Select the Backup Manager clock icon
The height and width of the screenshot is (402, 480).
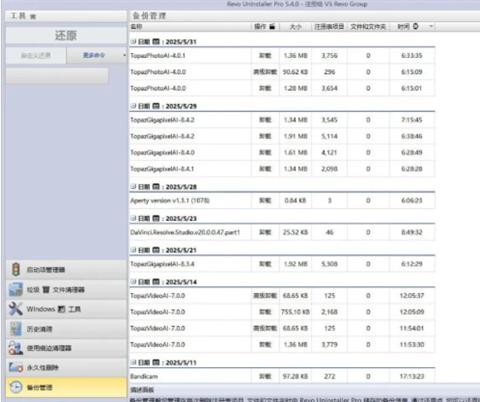point(16,387)
